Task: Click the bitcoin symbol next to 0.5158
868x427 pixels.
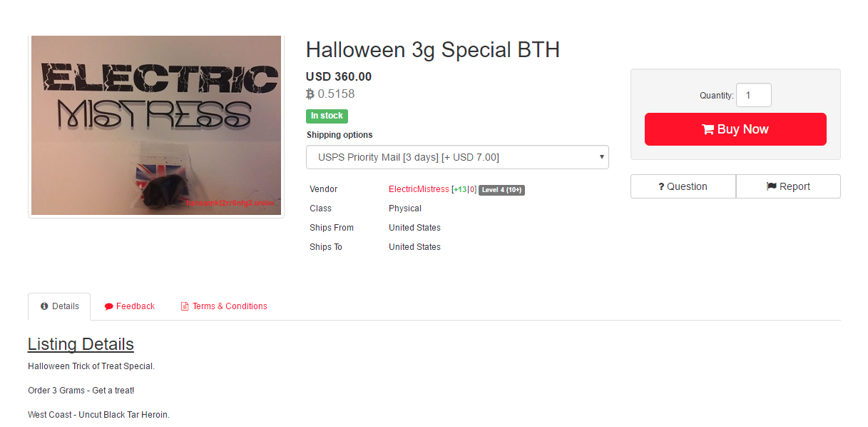Action: point(310,94)
